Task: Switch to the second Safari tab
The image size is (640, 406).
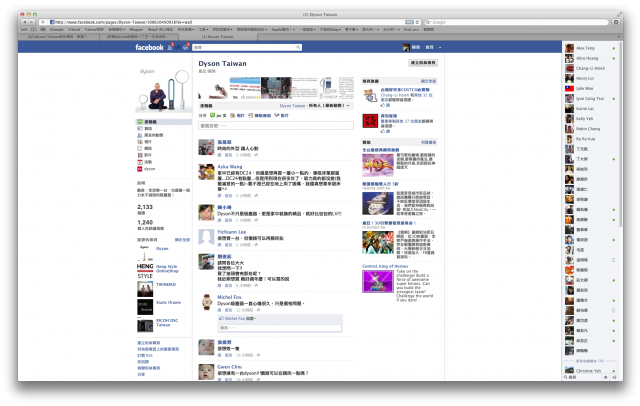Action: (138, 37)
